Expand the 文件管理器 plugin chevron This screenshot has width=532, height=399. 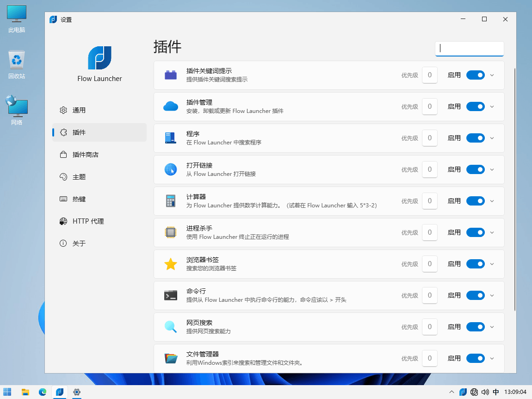tap(492, 358)
